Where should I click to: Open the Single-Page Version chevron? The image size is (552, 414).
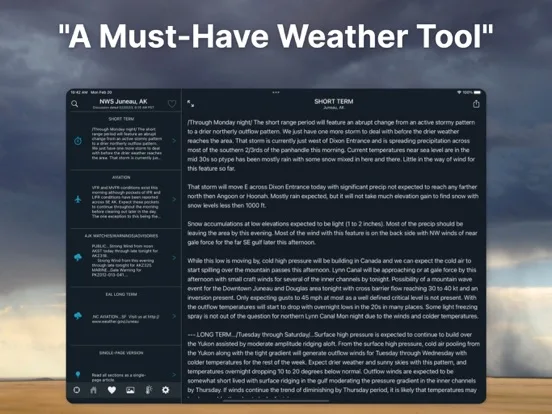(x=174, y=375)
